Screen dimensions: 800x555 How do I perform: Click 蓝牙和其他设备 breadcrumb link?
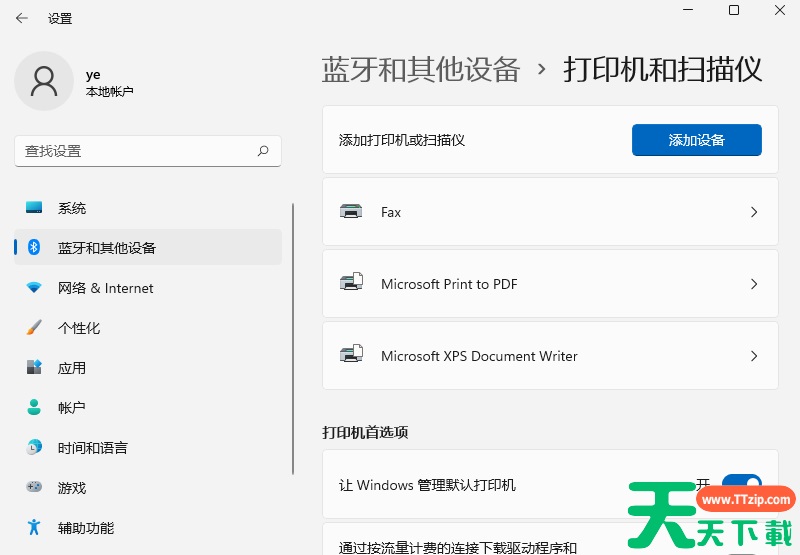[x=420, y=69]
